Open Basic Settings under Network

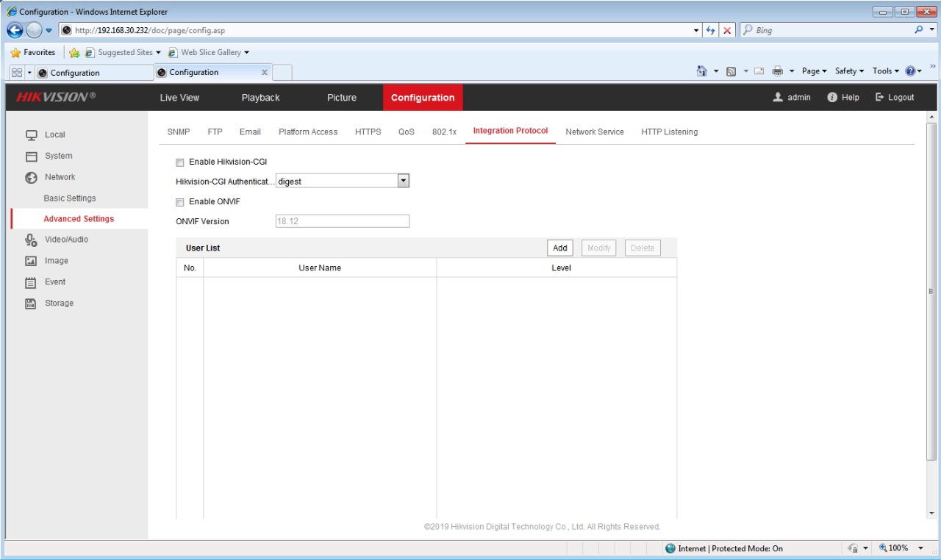70,198
